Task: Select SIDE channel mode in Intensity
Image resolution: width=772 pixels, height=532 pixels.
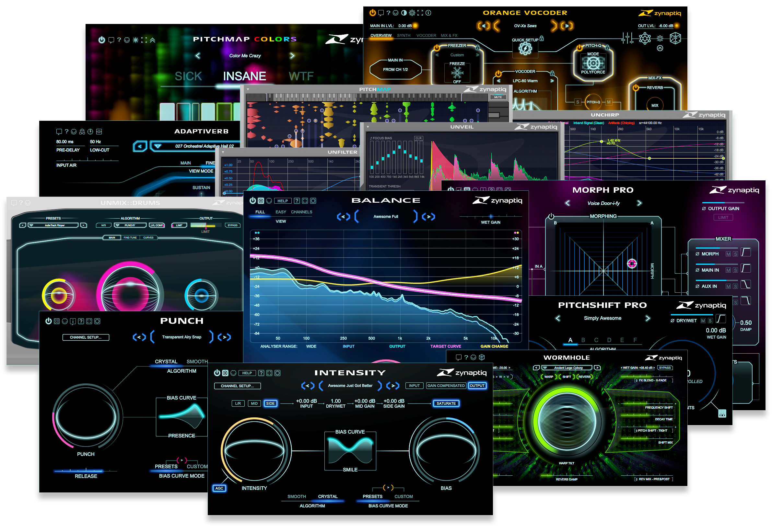Action: 270,403
